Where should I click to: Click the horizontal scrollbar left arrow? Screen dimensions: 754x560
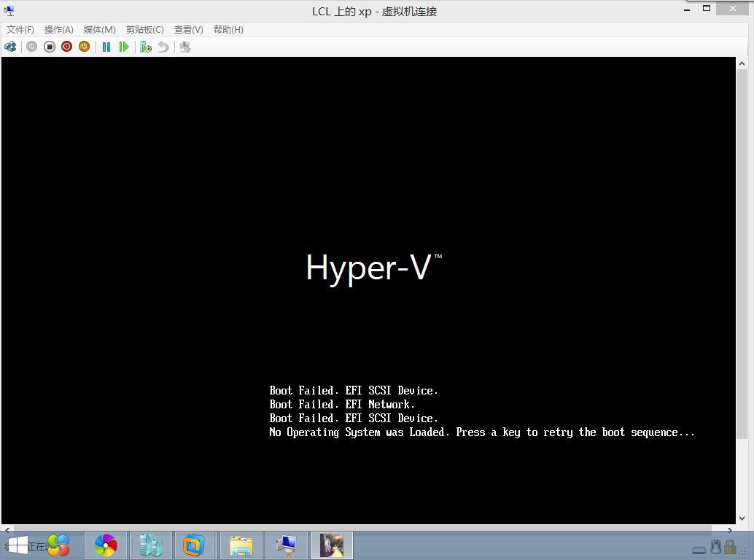[7, 529]
